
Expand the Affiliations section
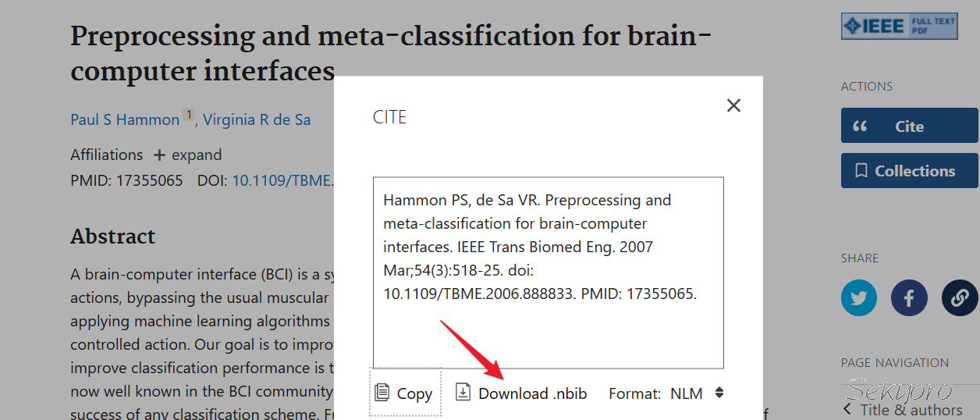pyautogui.click(x=187, y=155)
